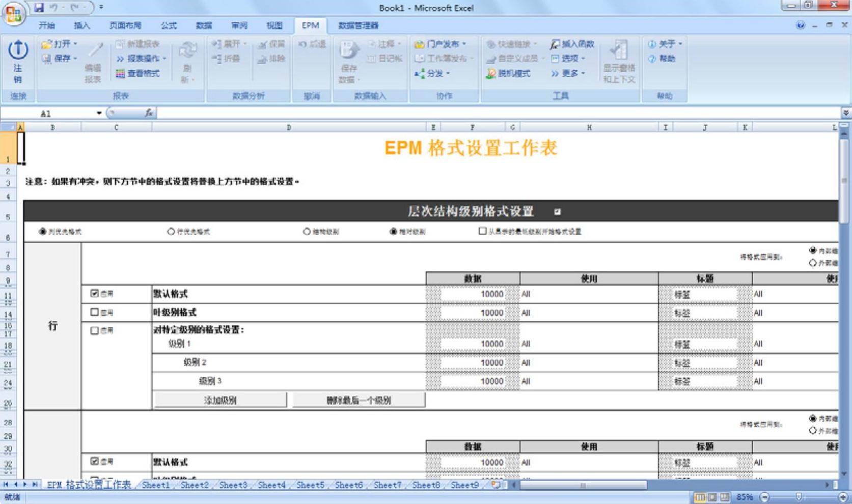Click the 日记帐 journal icon
This screenshot has width=852, height=504.
[x=372, y=59]
